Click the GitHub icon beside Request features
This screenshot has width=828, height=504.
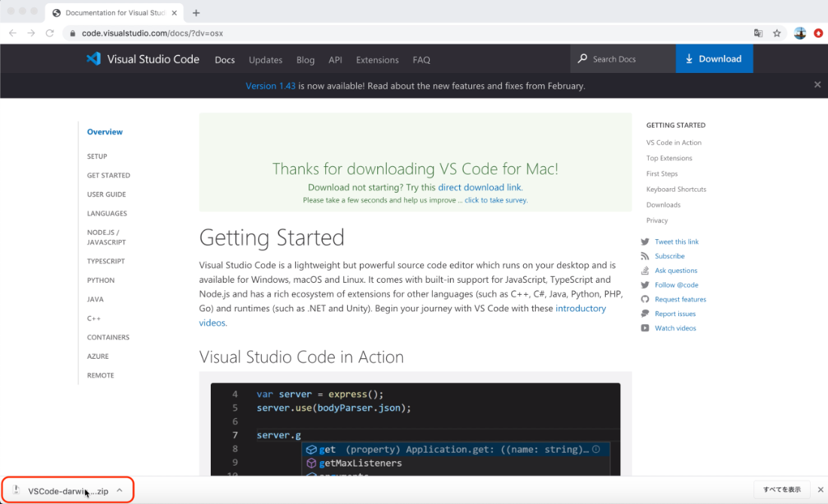coord(645,299)
